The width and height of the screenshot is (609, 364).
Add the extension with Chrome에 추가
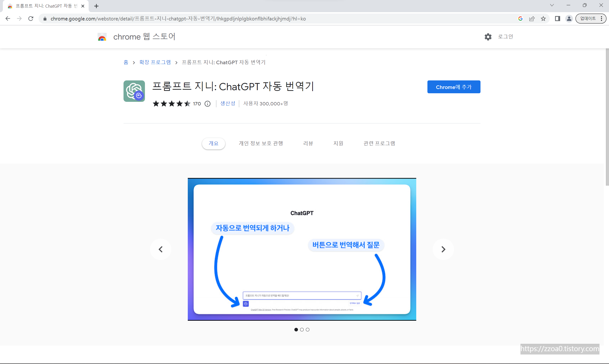454,87
